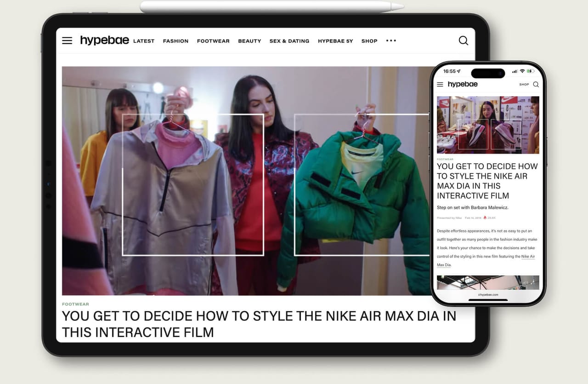Image resolution: width=588 pixels, height=384 pixels.
Task: Select the left sneaker box in phone video
Action: (473, 134)
